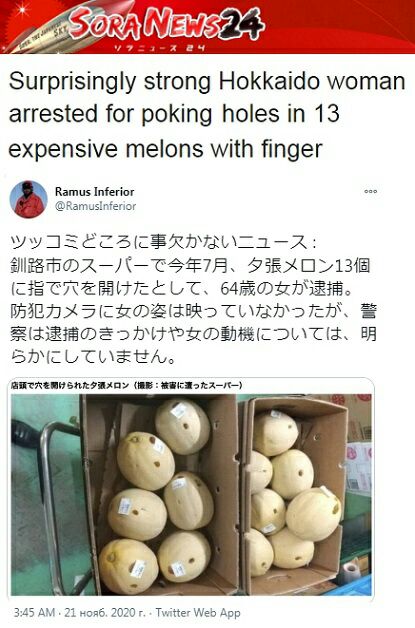Click the word Hokkaido in the headline
This screenshot has width=415, height=628.
click(x=269, y=81)
